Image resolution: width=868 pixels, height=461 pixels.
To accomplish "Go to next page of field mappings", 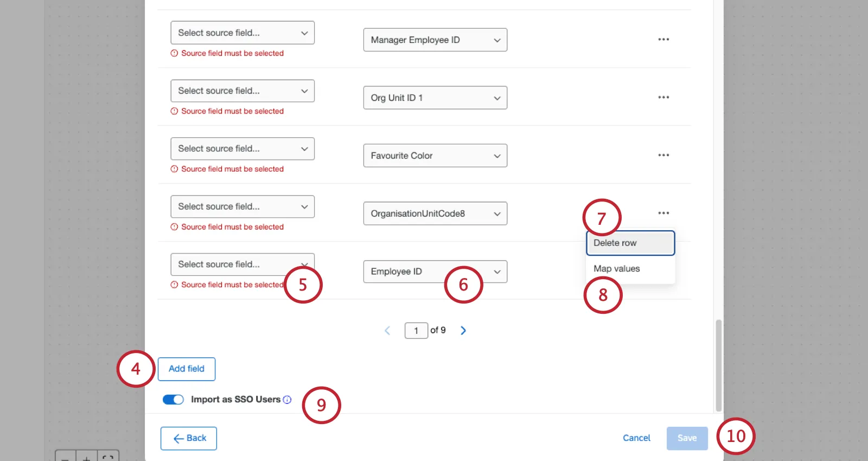I will coord(463,331).
